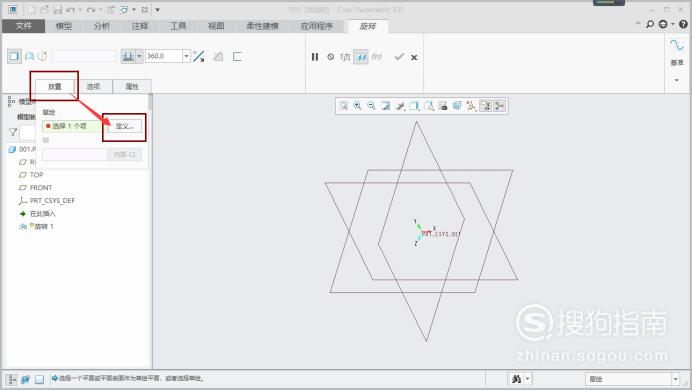Click the refit view icon in graphics toolbar
Image resolution: width=692 pixels, height=390 pixels.
[x=343, y=105]
